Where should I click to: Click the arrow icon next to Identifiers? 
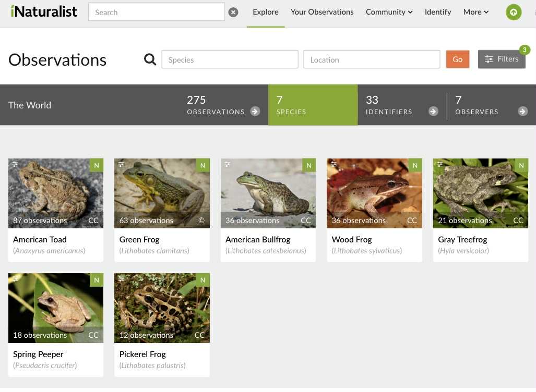click(x=433, y=111)
